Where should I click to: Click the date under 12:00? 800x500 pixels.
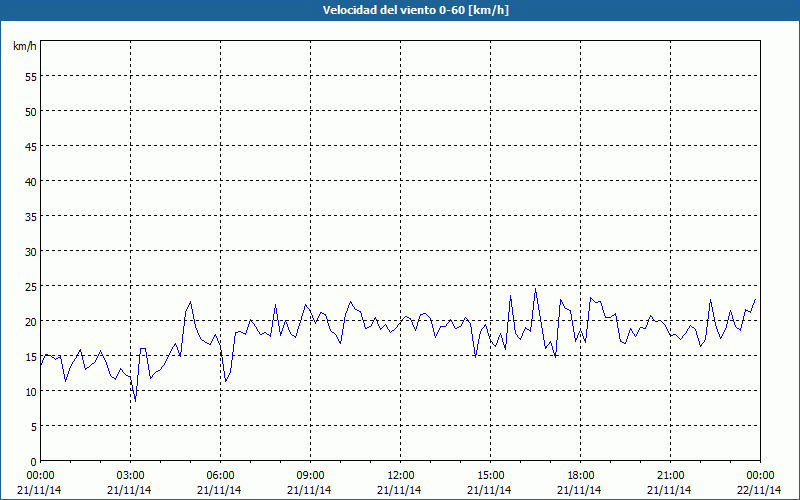pos(399,490)
